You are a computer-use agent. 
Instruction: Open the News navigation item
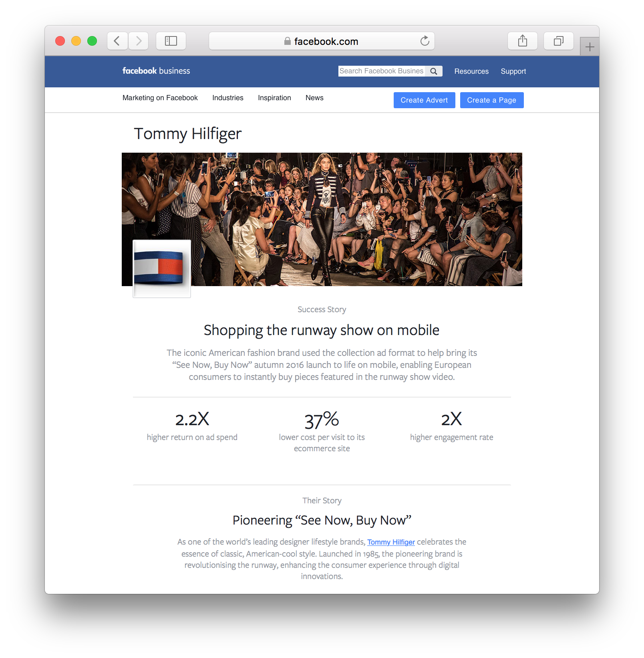pos(314,98)
